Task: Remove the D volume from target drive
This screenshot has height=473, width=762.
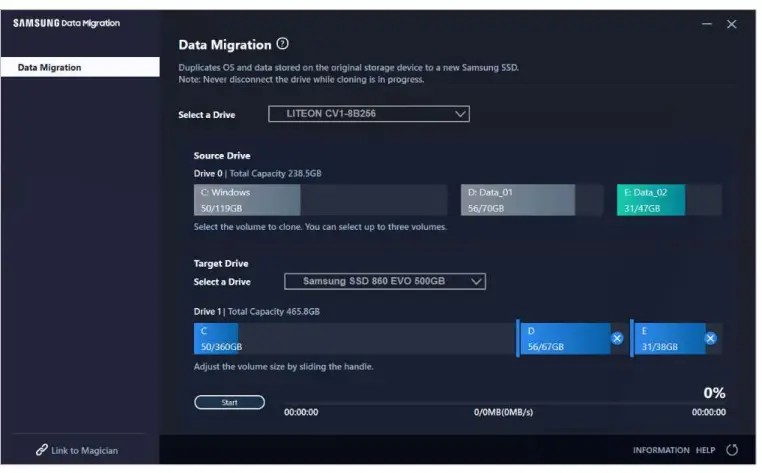Action: click(x=617, y=338)
